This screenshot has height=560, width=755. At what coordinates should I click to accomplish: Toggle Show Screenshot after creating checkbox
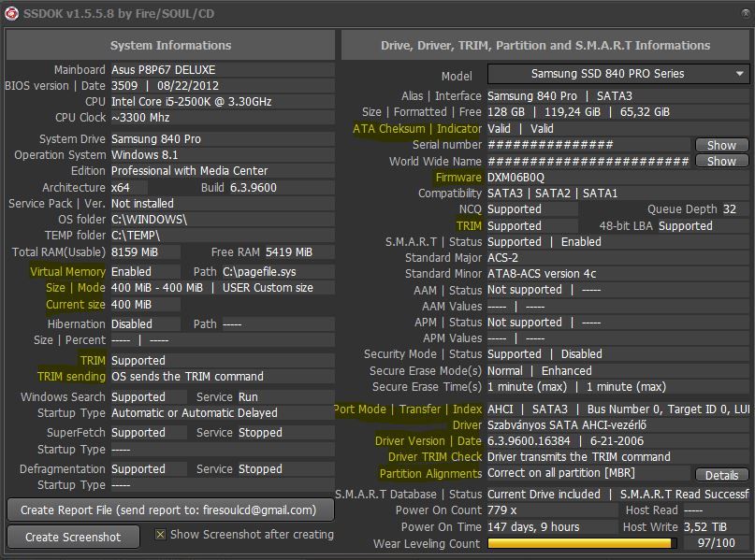[160, 535]
